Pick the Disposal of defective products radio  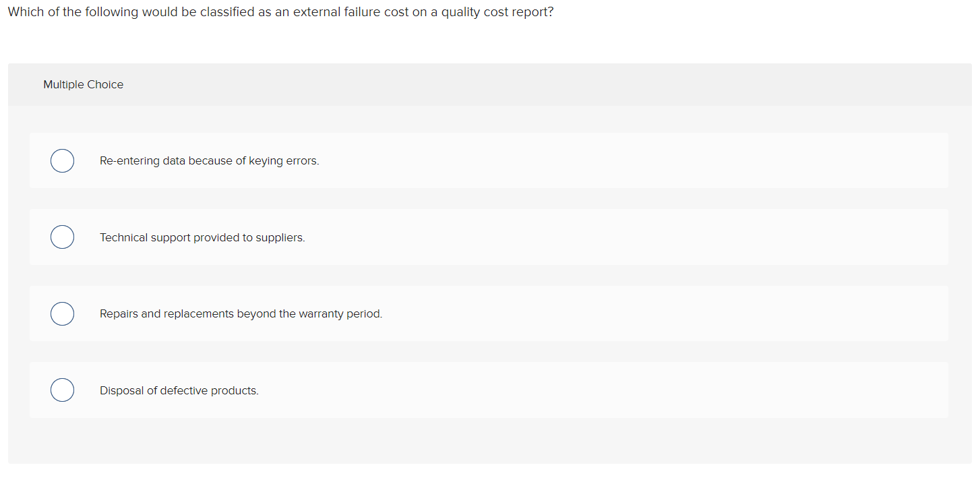coord(63,390)
